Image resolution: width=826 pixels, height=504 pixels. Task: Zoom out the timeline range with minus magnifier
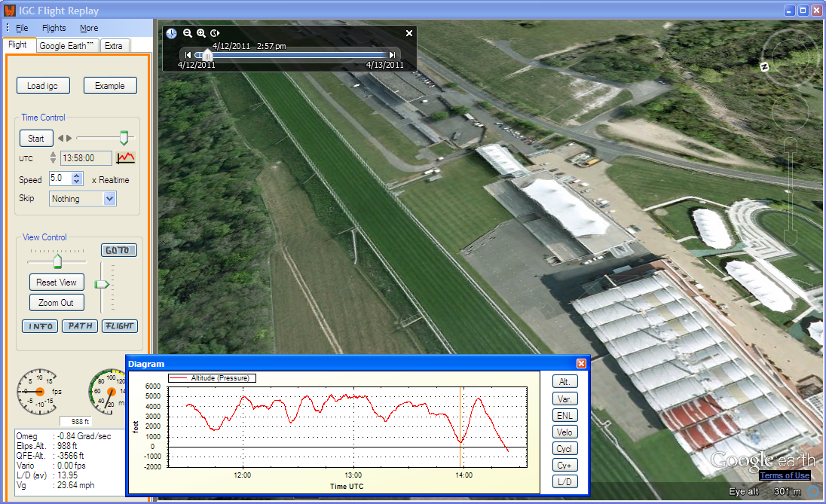point(188,33)
